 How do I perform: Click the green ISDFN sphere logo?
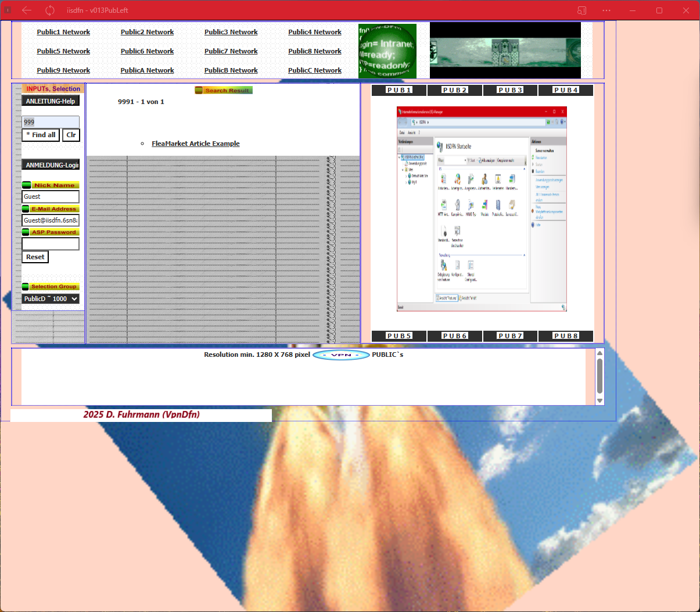pos(386,50)
